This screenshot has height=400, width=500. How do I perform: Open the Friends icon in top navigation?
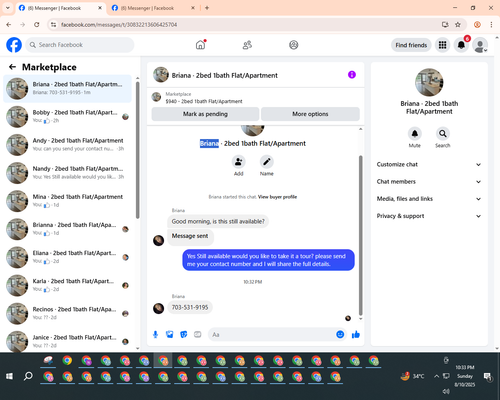[247, 45]
